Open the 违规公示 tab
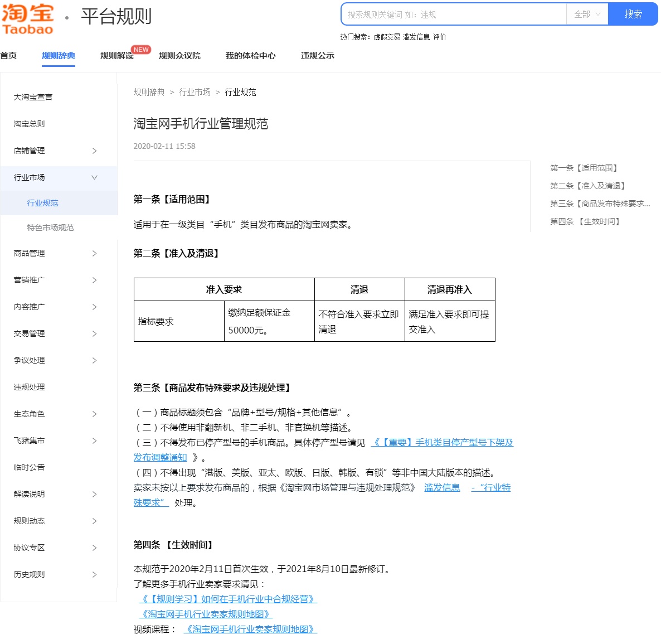This screenshot has width=661, height=644. (318, 56)
